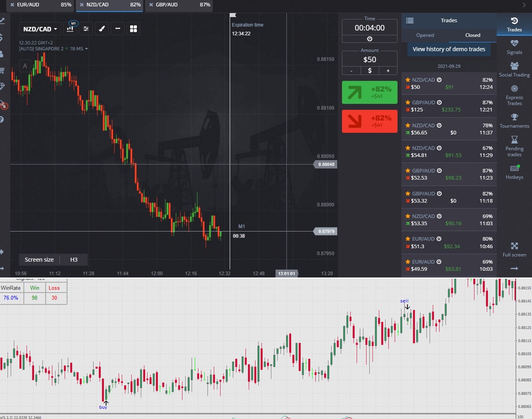Switch to Opened trades tab
The height and width of the screenshot is (419, 532).
(425, 35)
